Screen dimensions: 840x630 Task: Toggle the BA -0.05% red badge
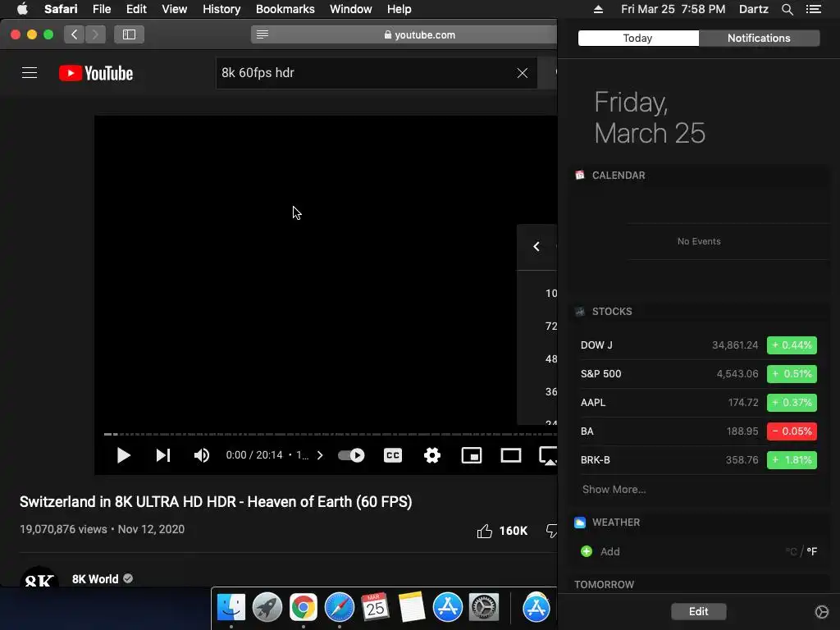[792, 431]
